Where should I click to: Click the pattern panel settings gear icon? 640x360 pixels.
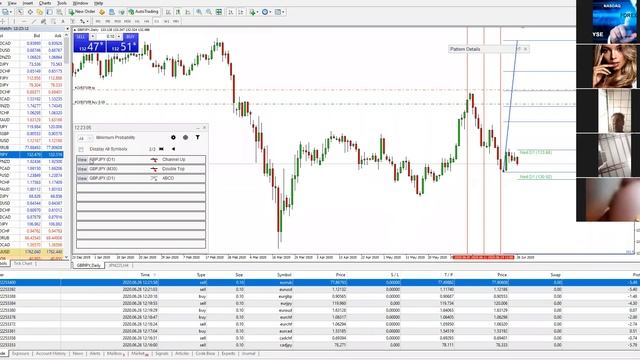(173, 138)
